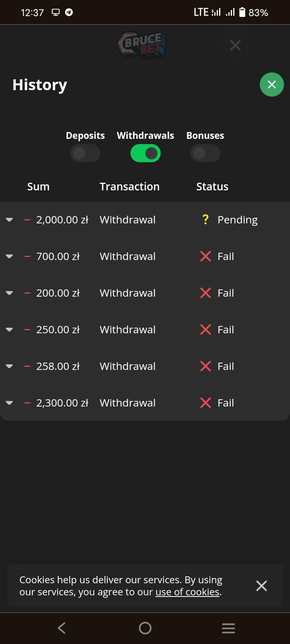Tap the yellow Pending question mark icon

point(205,220)
